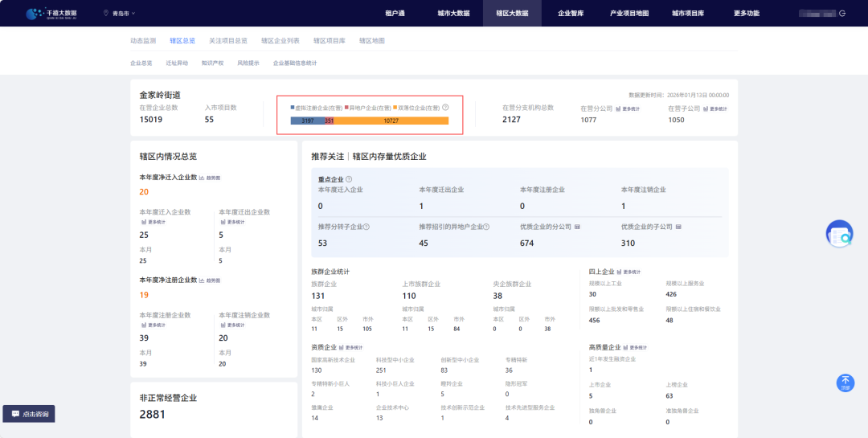Select the 知识产权 sub-tab

pyautogui.click(x=212, y=63)
